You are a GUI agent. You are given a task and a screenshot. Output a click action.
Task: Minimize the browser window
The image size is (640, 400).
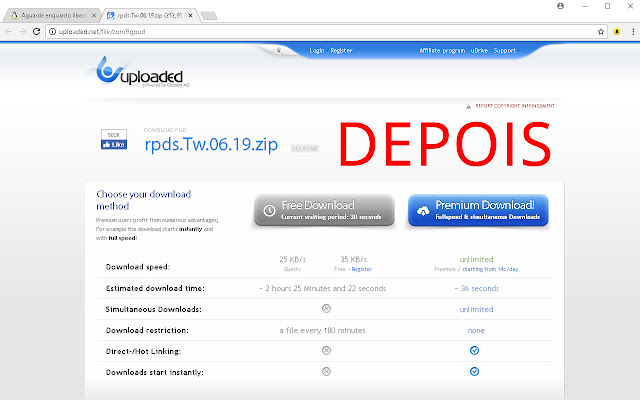coord(584,6)
